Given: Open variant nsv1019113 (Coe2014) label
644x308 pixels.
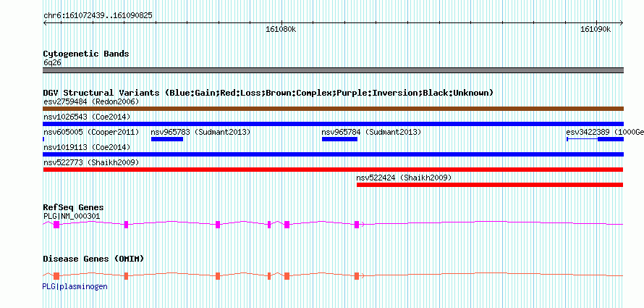Looking at the screenshot, I should coord(87,147).
